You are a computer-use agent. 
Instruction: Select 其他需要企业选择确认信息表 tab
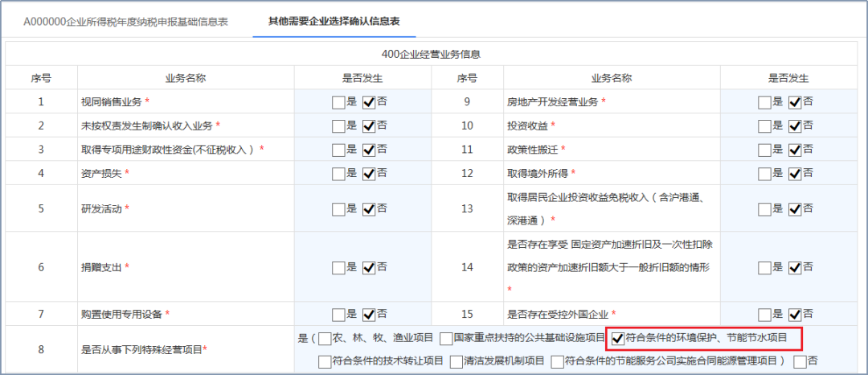pyautogui.click(x=334, y=22)
